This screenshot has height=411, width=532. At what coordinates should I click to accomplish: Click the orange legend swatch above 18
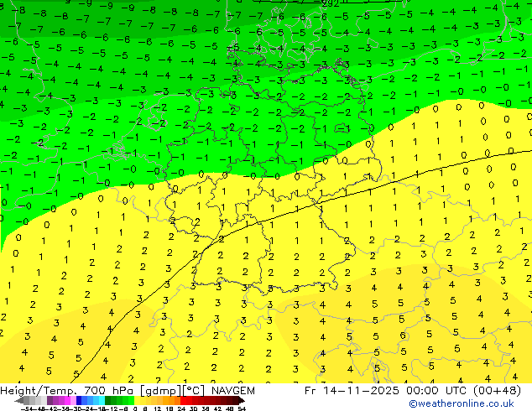pyautogui.click(x=171, y=401)
